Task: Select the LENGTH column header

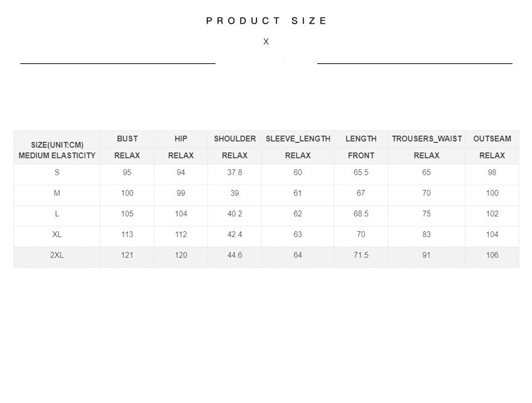Action: 361,139
